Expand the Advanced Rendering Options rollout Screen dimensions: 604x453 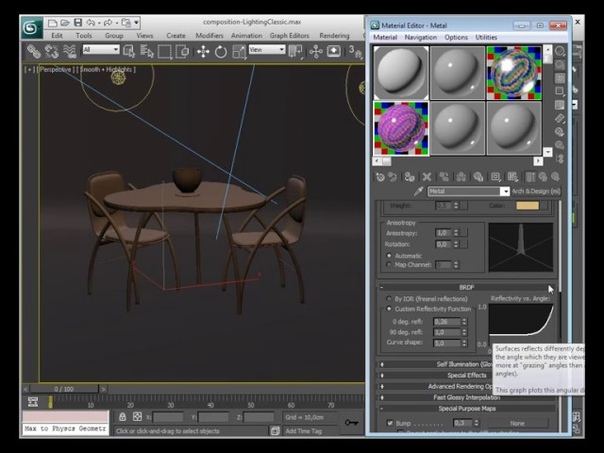coord(467,386)
